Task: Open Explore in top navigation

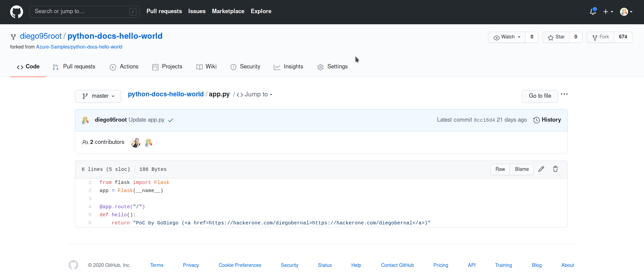Action: click(261, 11)
